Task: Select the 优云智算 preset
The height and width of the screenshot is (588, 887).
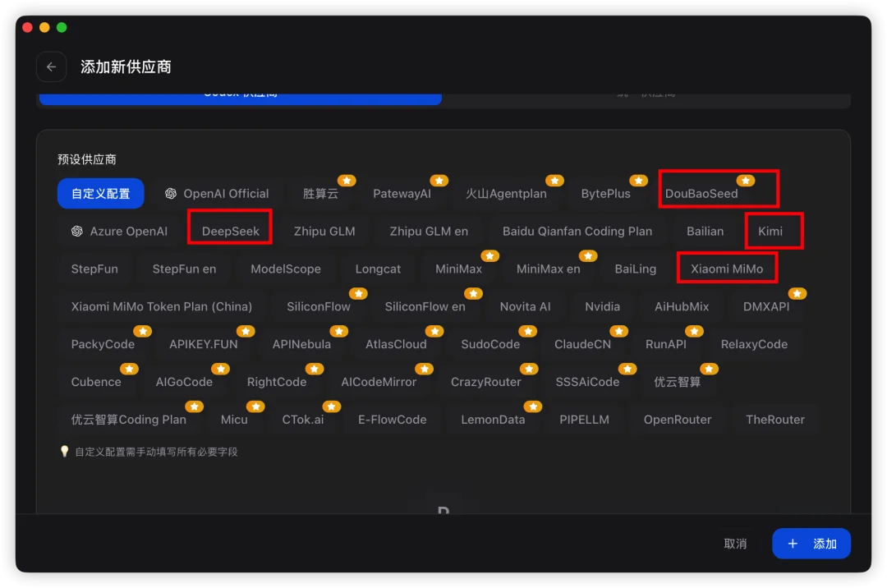Action: [x=678, y=382]
